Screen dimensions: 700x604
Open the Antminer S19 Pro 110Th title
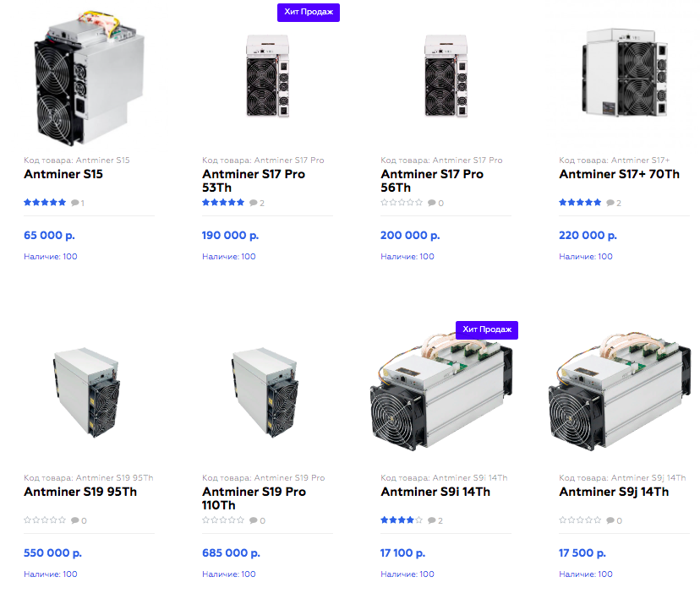coord(254,498)
